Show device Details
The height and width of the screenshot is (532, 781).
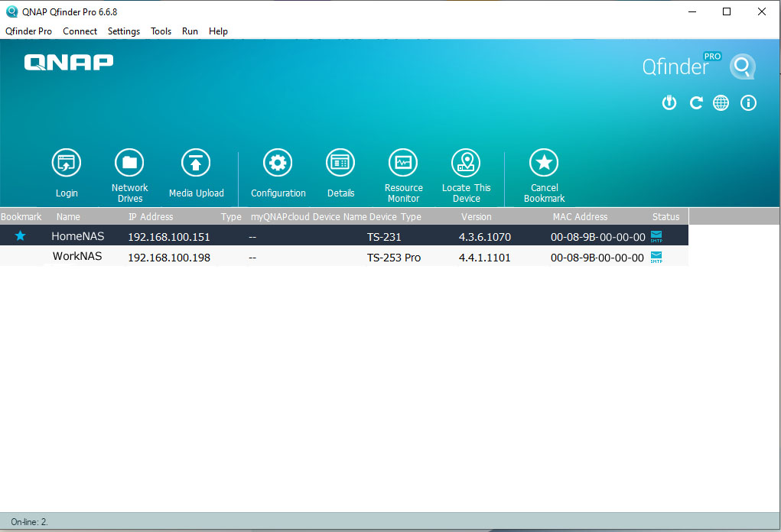pyautogui.click(x=340, y=163)
